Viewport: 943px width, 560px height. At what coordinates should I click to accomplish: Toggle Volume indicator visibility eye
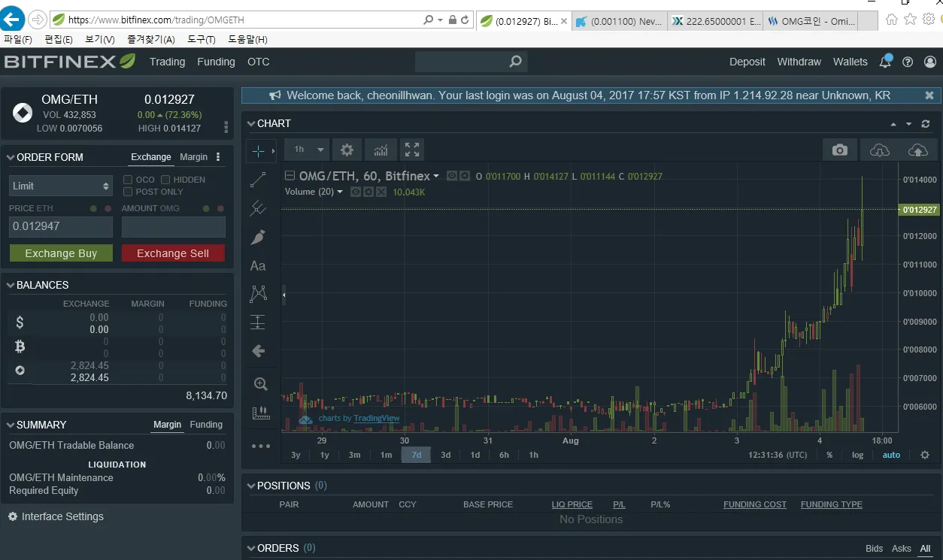point(356,192)
